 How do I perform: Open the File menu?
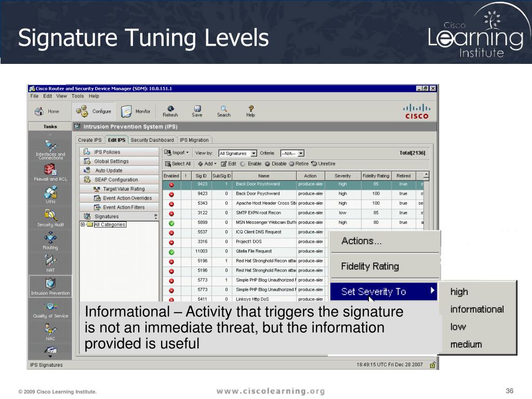(34, 96)
